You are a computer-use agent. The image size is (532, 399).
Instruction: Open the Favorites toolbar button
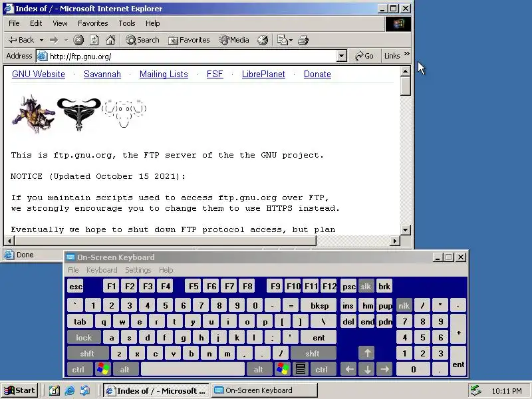pos(189,40)
